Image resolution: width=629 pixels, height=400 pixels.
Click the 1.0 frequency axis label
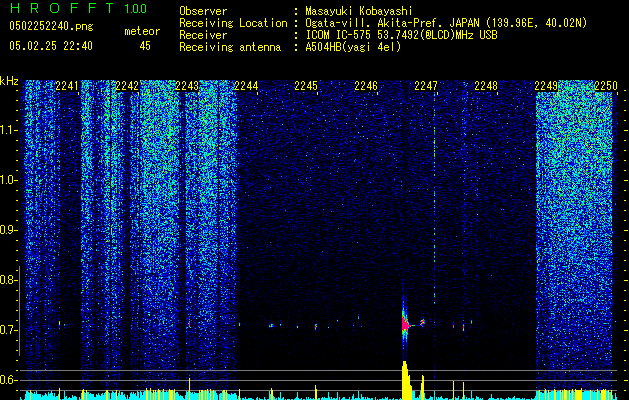(9, 180)
